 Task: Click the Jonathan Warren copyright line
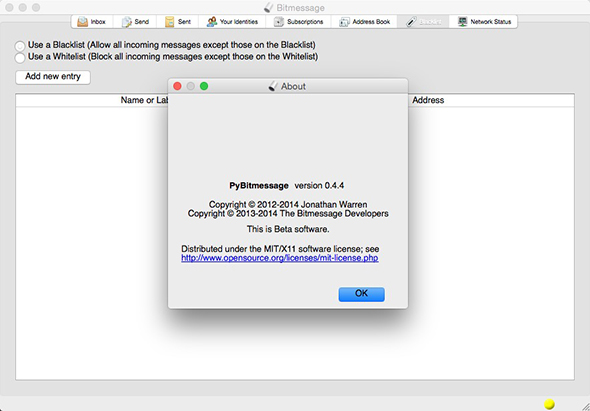tap(288, 204)
